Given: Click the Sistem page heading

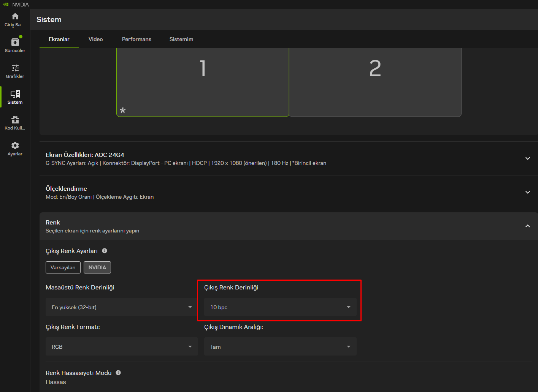Looking at the screenshot, I should coord(49,19).
